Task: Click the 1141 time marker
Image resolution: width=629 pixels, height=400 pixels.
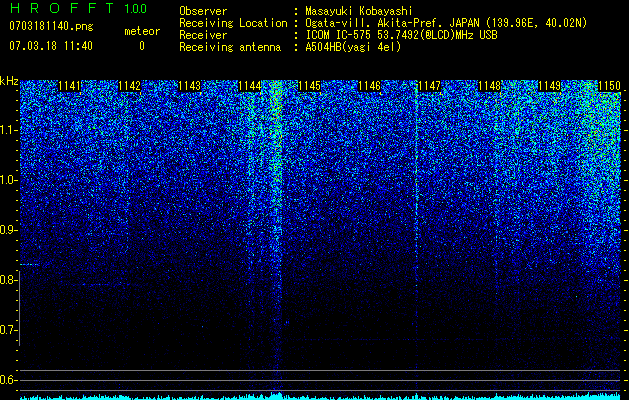Action: pos(69,86)
